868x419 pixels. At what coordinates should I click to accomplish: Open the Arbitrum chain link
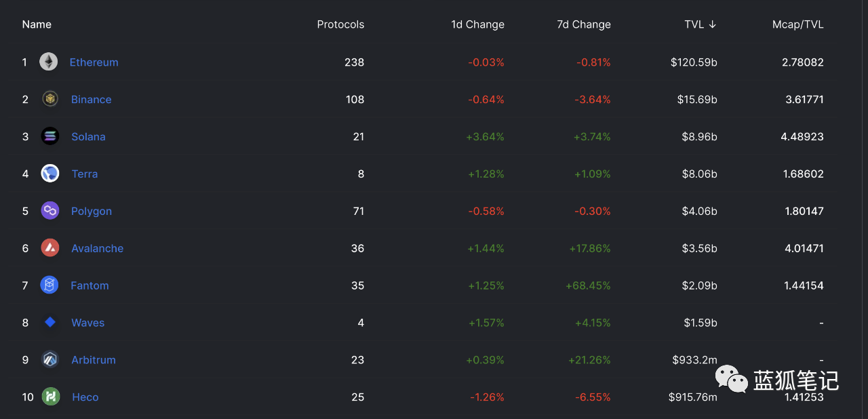coord(94,360)
